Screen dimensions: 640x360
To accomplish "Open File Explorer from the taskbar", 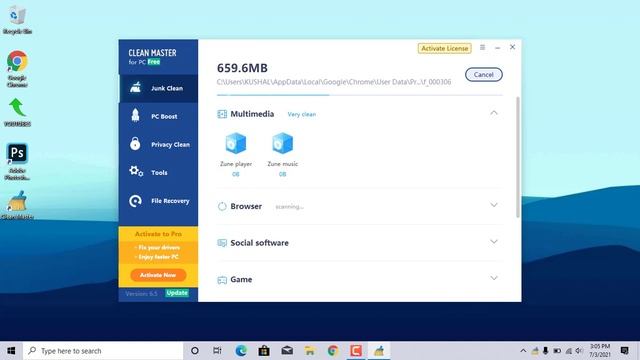I will click(x=310, y=351).
